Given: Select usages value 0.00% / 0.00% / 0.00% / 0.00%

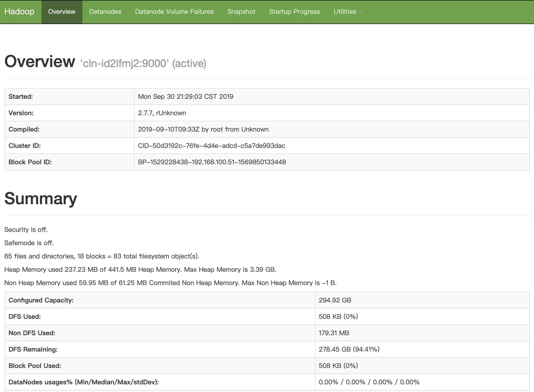Looking at the screenshot, I should (x=369, y=382).
